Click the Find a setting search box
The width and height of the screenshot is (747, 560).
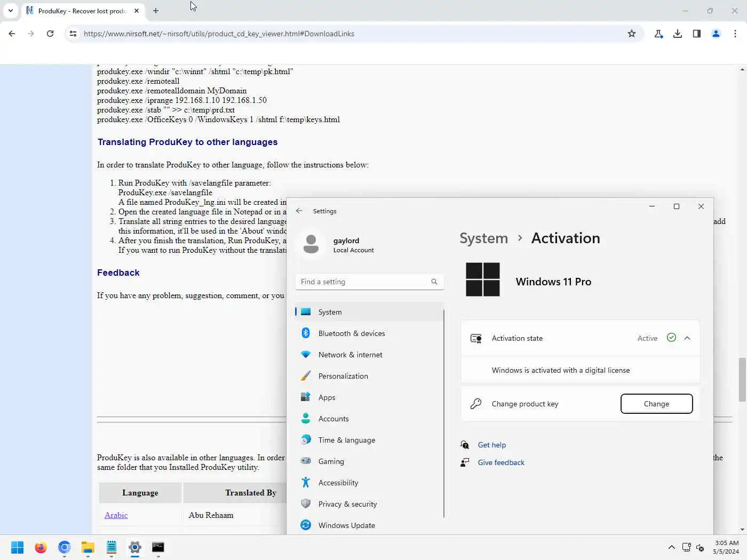coord(369,282)
